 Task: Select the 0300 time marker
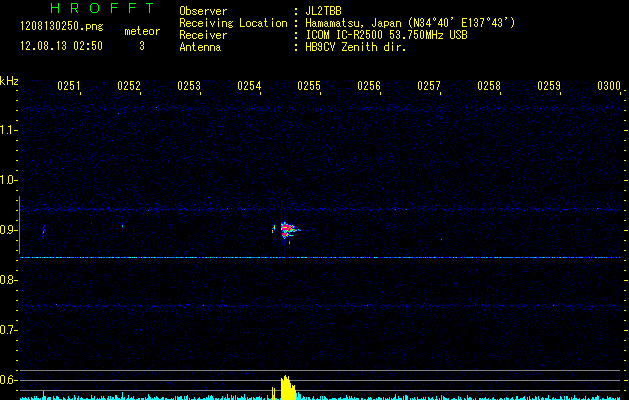608,87
